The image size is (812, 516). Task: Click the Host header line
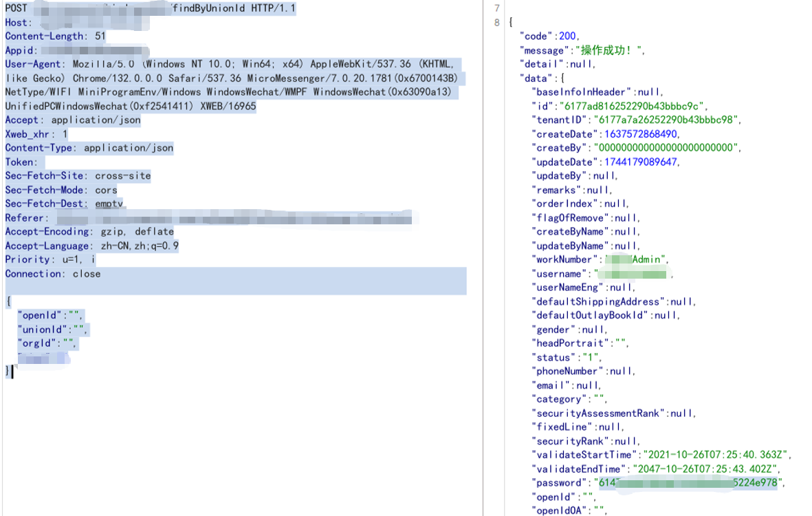pos(19,23)
